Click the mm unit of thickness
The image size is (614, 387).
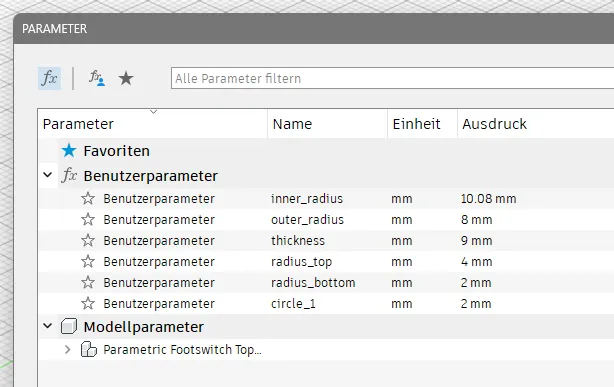coord(402,241)
